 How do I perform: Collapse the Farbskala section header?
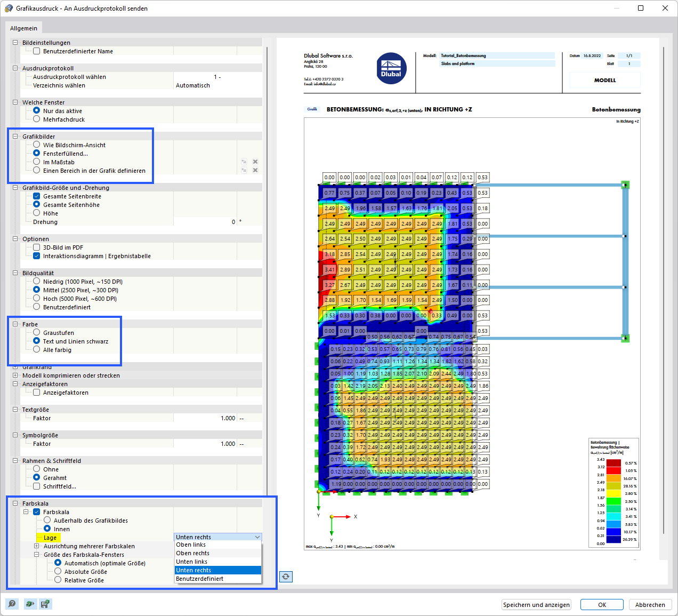pos(15,503)
